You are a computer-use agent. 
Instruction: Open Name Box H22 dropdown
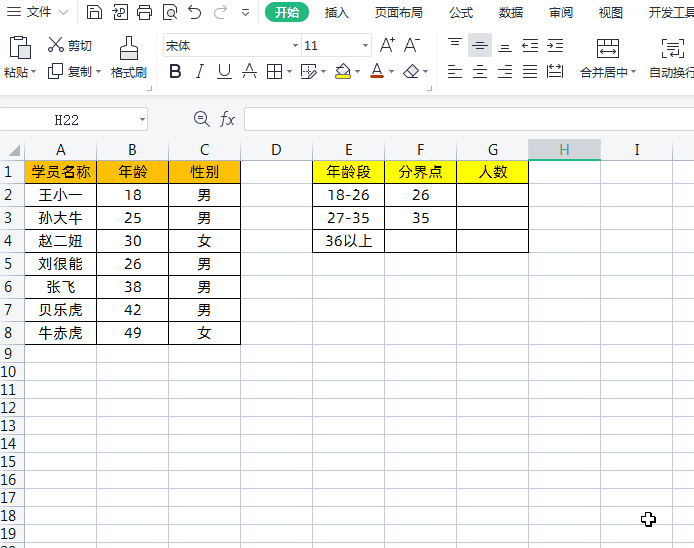click(142, 120)
